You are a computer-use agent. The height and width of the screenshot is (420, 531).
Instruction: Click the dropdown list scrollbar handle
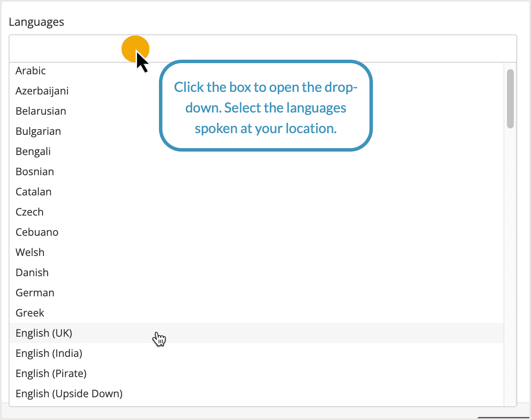tap(511, 99)
